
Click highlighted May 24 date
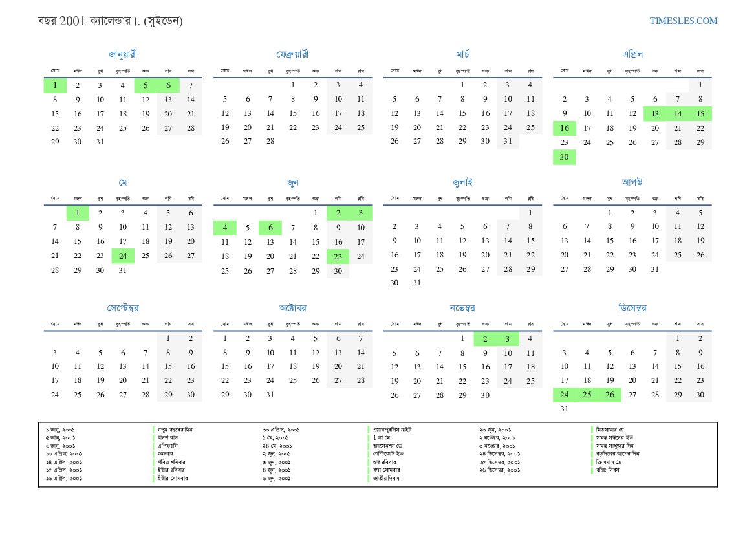coord(123,256)
